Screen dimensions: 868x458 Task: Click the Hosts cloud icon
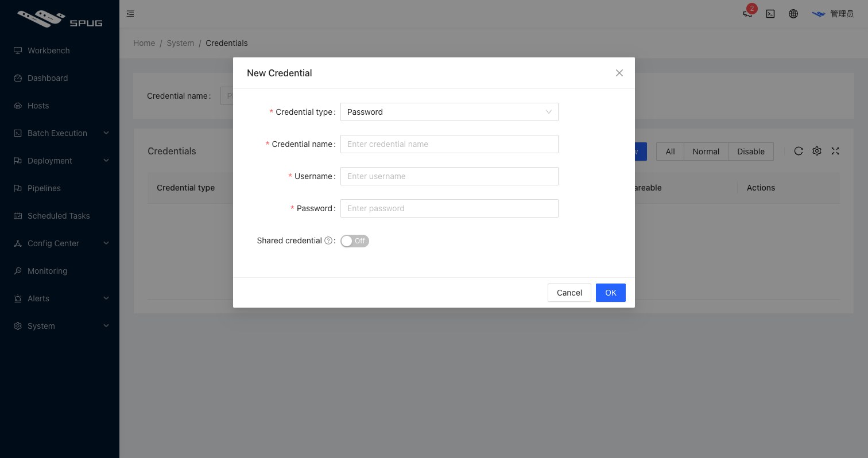18,106
